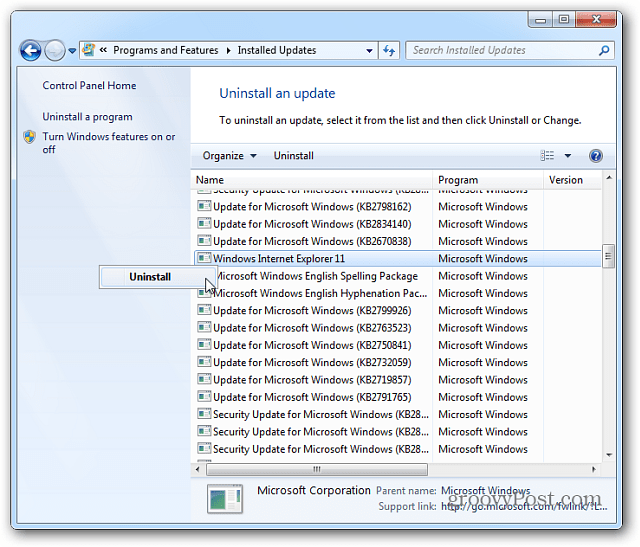
Task: Click the Uninstall toolbar button
Action: tap(293, 156)
